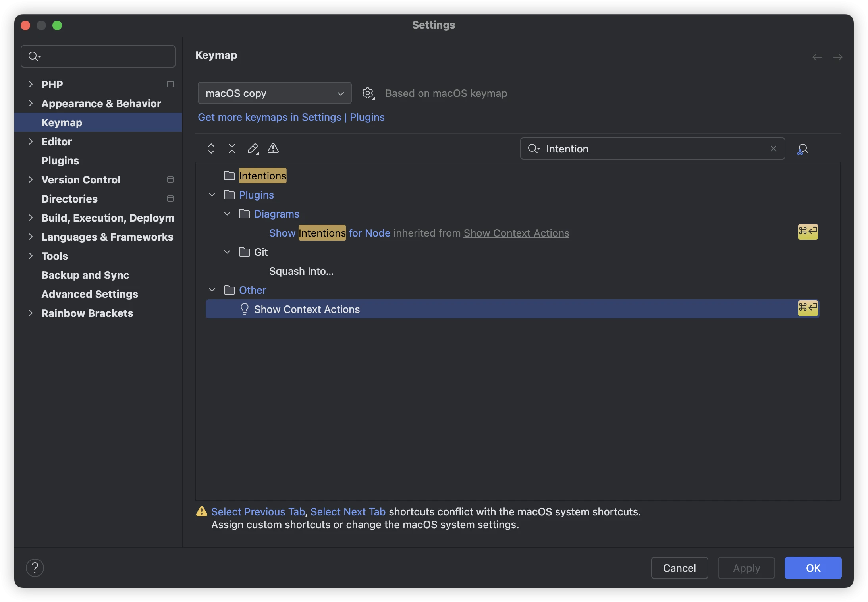This screenshot has height=602, width=868.
Task: Collapse the Diagrams folder node
Action: click(x=227, y=214)
